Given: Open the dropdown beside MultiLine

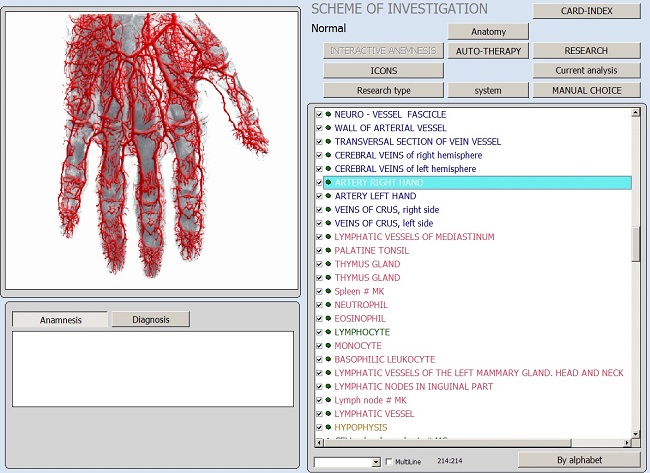Looking at the screenshot, I should pyautogui.click(x=375, y=462).
